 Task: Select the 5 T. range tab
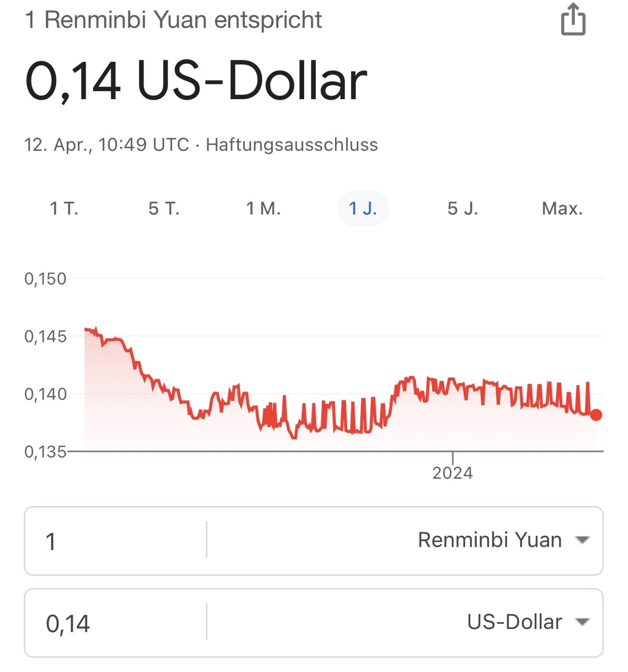point(164,209)
